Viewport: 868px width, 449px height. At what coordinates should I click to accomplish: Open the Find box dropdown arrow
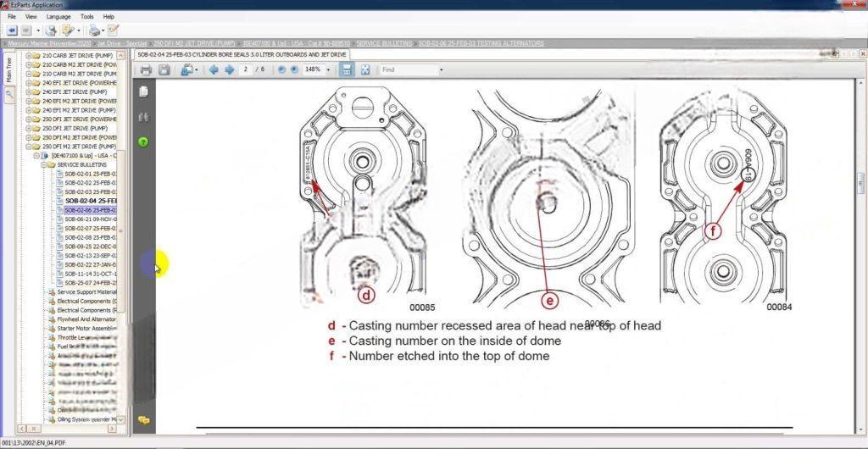click(441, 69)
